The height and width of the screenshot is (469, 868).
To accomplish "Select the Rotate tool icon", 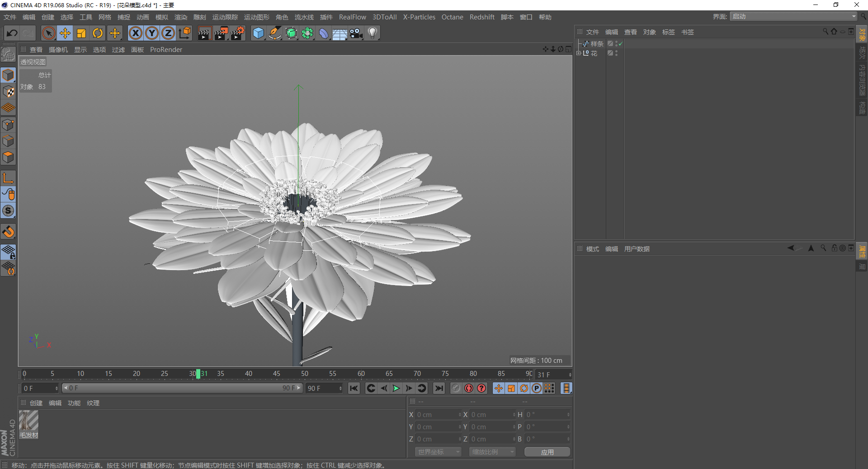I will (98, 33).
